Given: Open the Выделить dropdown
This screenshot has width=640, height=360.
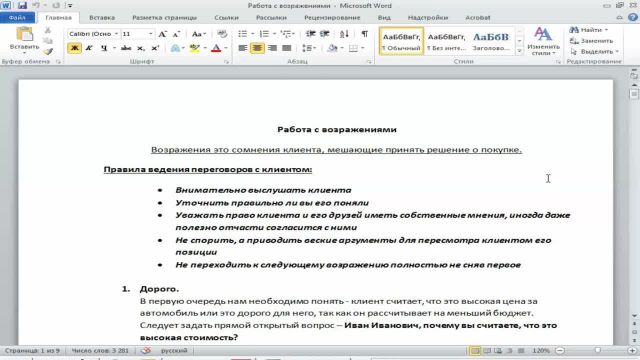Looking at the screenshot, I should (595, 52).
